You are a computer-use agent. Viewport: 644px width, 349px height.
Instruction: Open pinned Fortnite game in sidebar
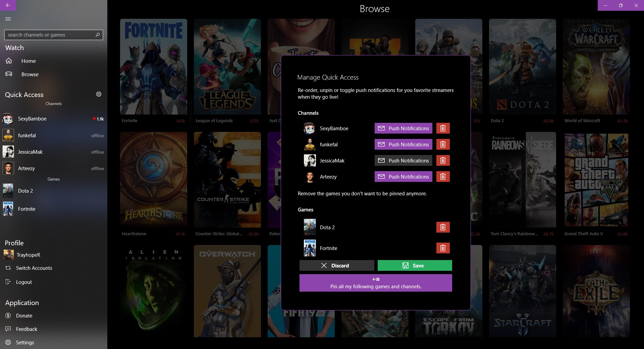pyautogui.click(x=54, y=209)
